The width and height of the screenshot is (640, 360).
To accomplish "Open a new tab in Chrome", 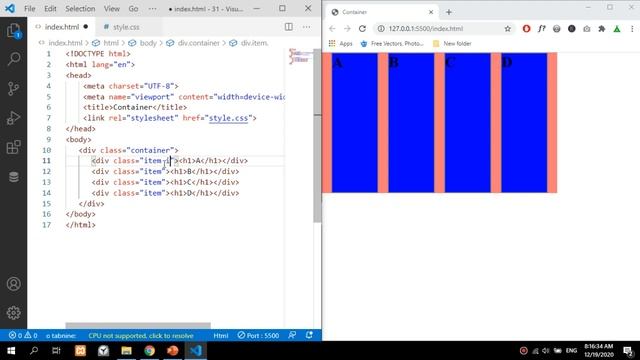I will [449, 12].
